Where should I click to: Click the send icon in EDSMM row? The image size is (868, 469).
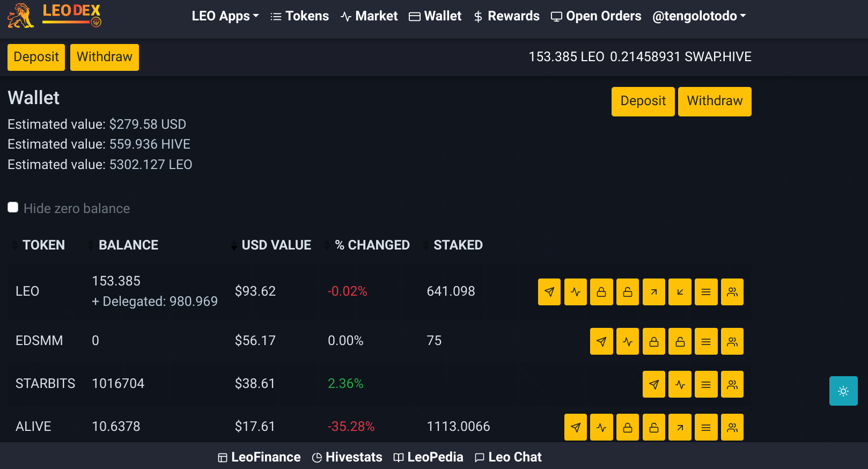[601, 341]
